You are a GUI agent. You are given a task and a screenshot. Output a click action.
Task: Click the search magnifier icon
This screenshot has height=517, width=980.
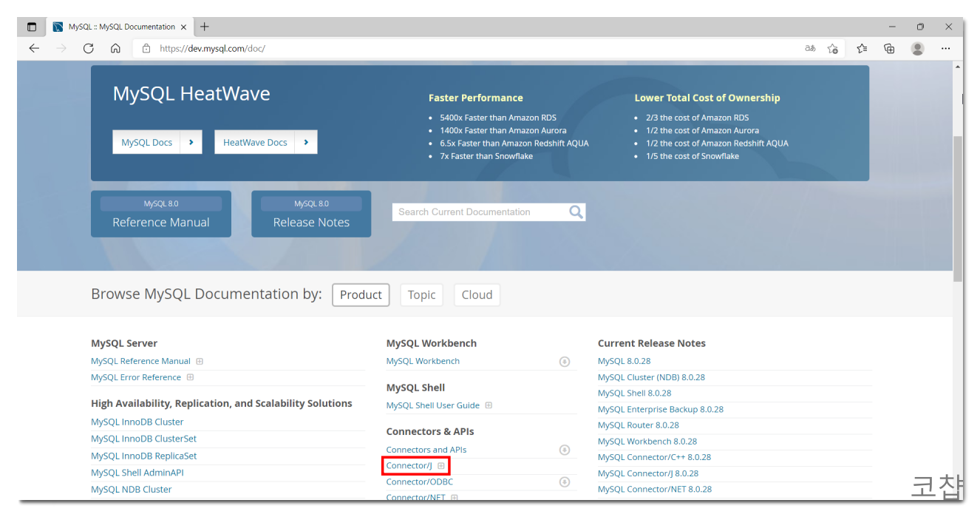(576, 212)
